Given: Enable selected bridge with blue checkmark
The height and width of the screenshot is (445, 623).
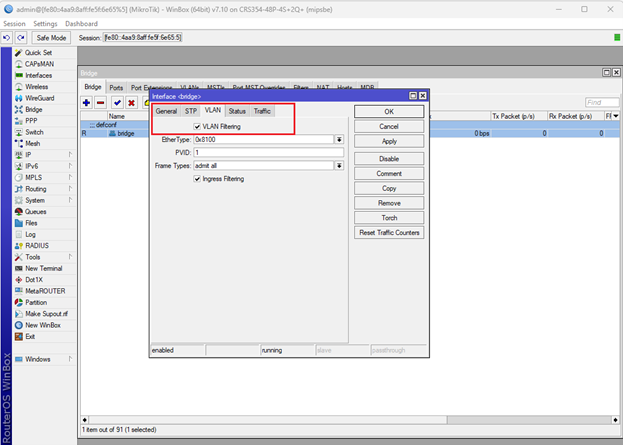Looking at the screenshot, I should pos(117,103).
